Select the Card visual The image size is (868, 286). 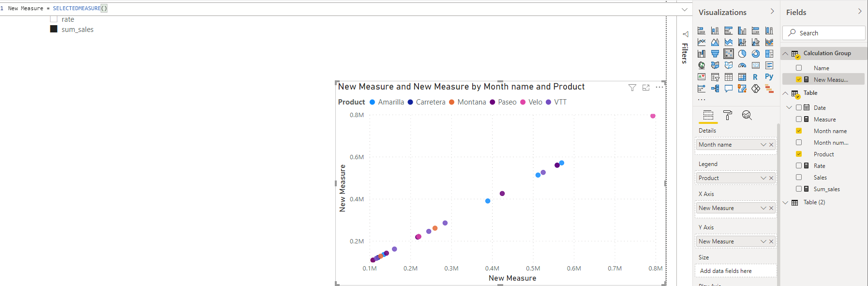[756, 65]
